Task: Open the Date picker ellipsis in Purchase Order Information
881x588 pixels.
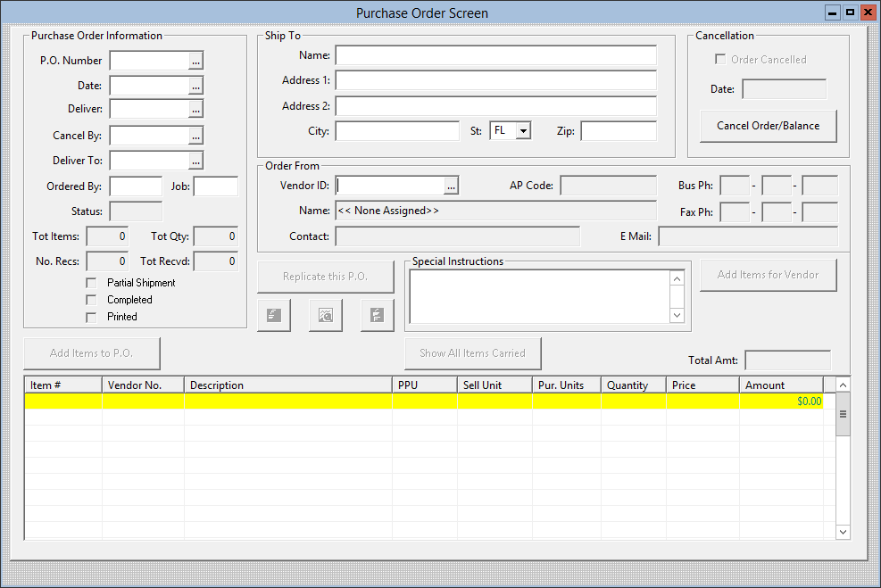Action: pyautogui.click(x=195, y=86)
